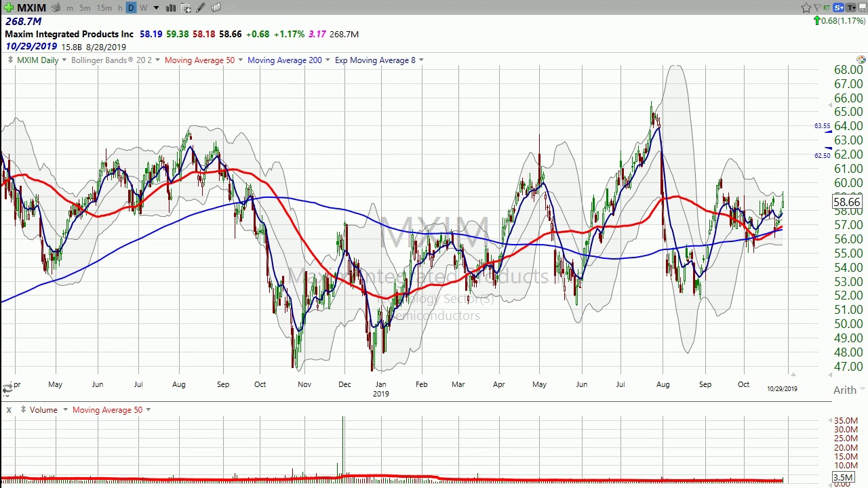Click the 10/29/2019 date on time axis
The image size is (868, 488).
pyautogui.click(x=782, y=389)
